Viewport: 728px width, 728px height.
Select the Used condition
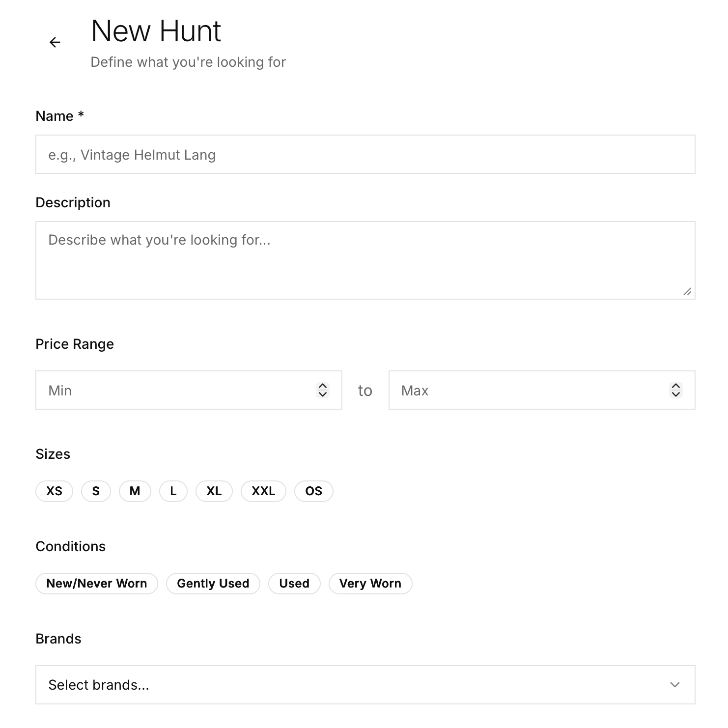pyautogui.click(x=294, y=583)
